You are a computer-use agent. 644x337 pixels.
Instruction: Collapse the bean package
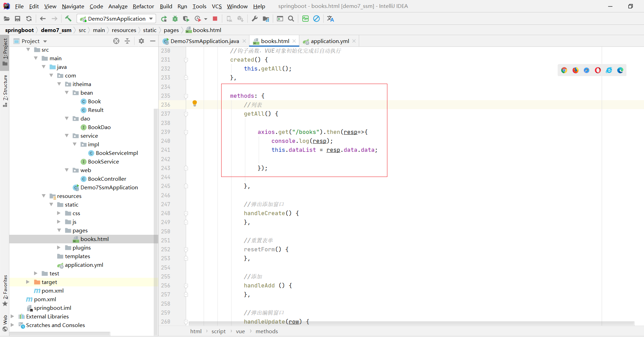click(x=67, y=93)
